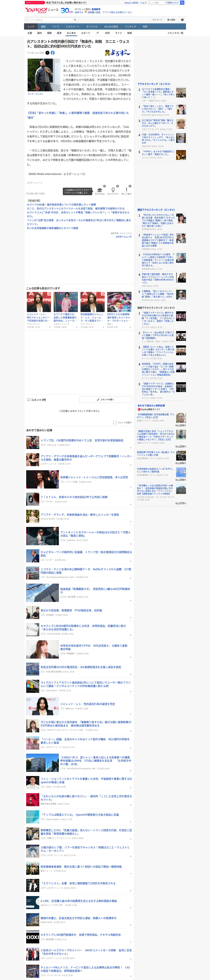Select the IT category
210x980 pixels.
tap(98, 33)
